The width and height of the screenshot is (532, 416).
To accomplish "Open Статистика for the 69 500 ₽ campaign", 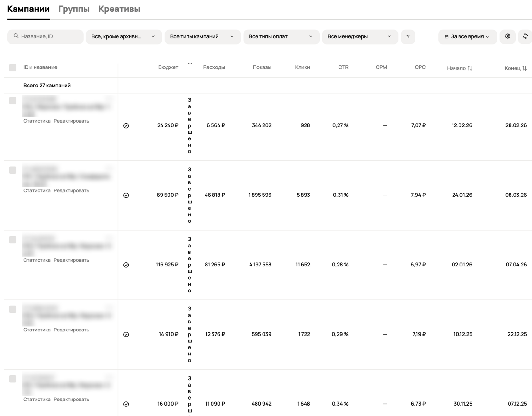I will [37, 191].
